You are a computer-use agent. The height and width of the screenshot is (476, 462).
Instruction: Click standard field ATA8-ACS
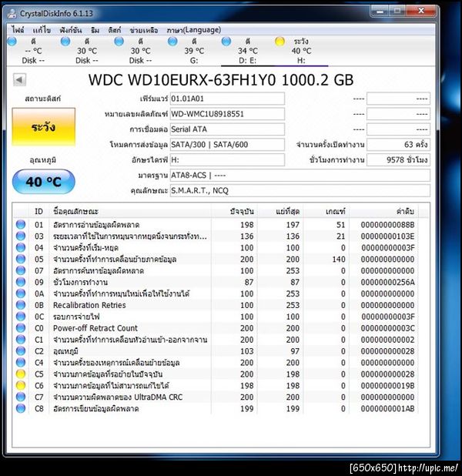tap(300, 175)
